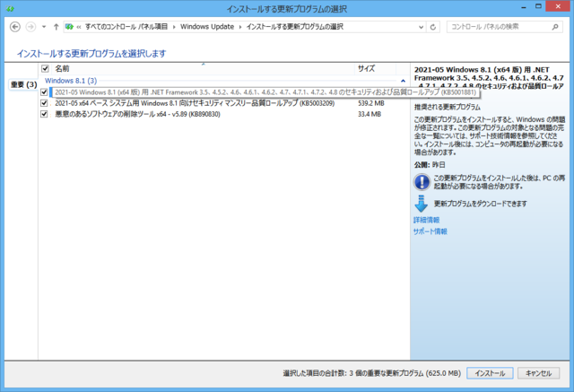
Task: Click the Forward navigation arrow
Action: pos(30,27)
